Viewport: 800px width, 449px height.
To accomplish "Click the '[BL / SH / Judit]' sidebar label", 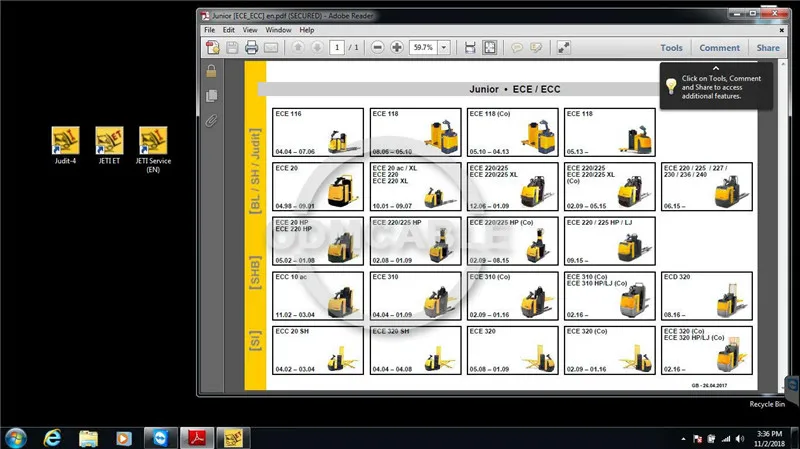I will (x=255, y=171).
